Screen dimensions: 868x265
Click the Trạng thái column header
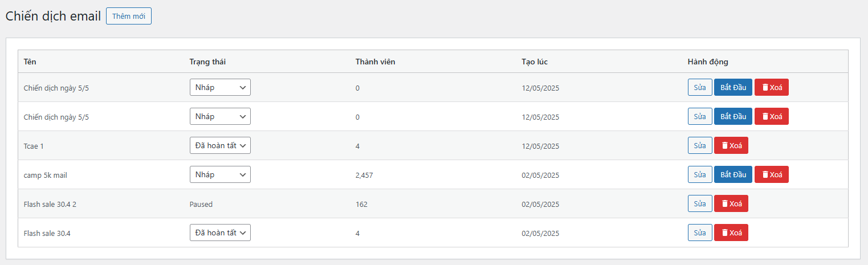207,62
